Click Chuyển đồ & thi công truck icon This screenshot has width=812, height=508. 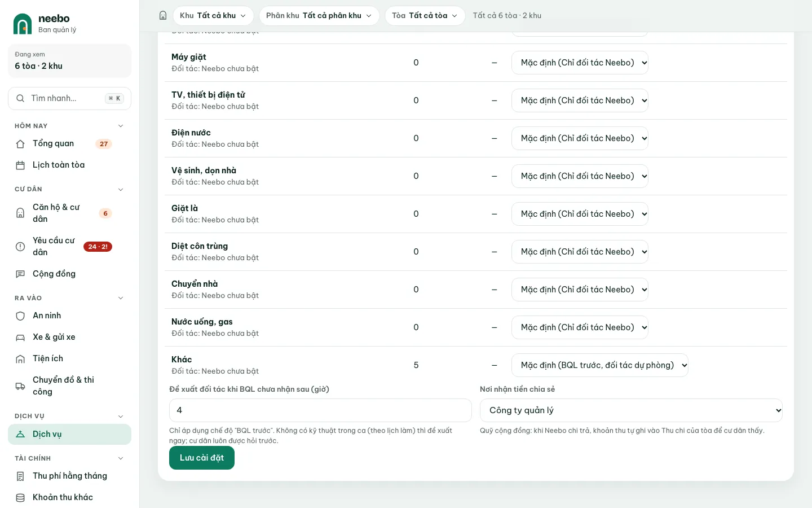pos(20,386)
